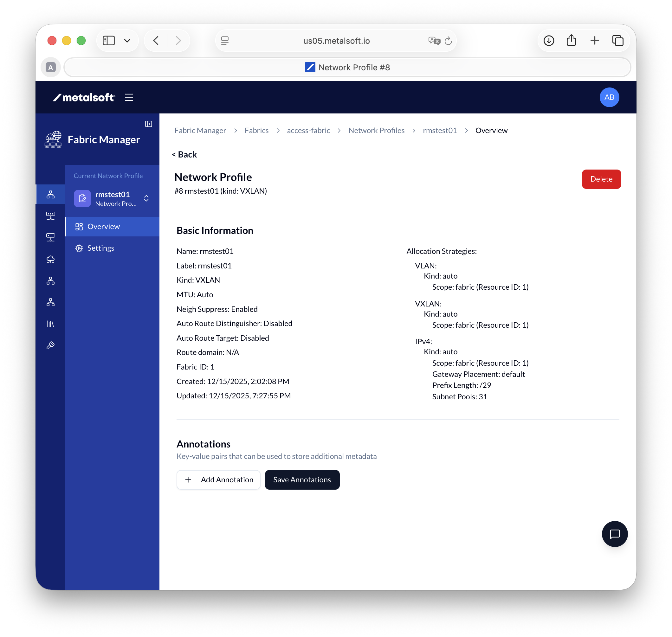
Task: Delete the network profile
Action: (x=601, y=179)
